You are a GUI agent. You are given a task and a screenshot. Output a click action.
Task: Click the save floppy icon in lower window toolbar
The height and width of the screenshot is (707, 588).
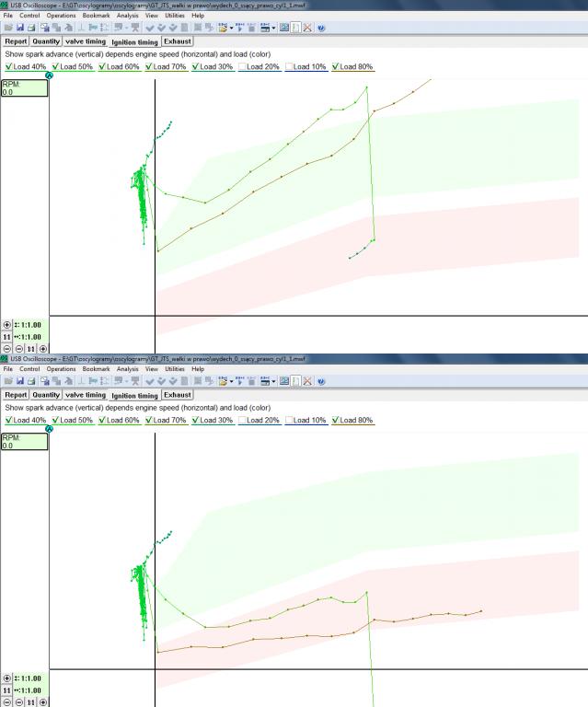[20, 381]
